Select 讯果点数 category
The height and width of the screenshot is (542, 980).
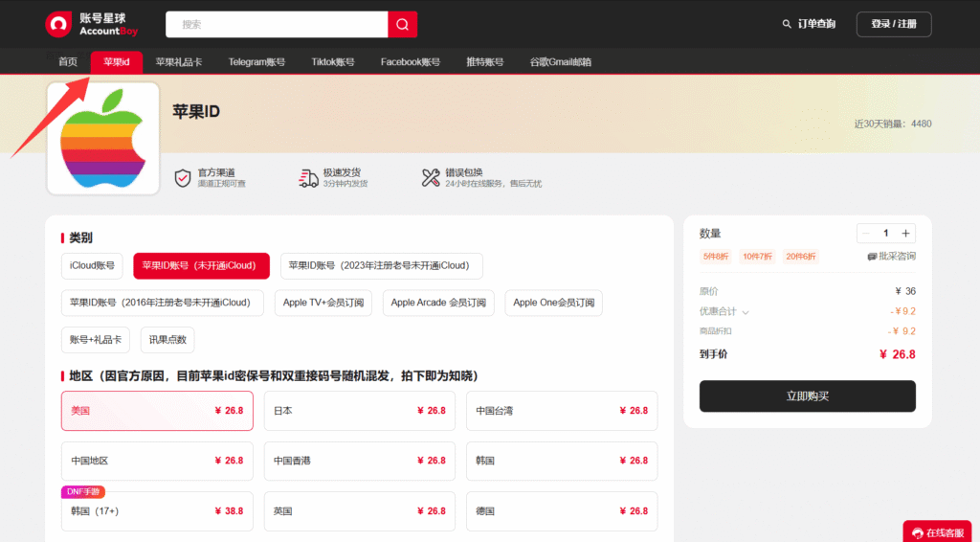click(x=167, y=339)
